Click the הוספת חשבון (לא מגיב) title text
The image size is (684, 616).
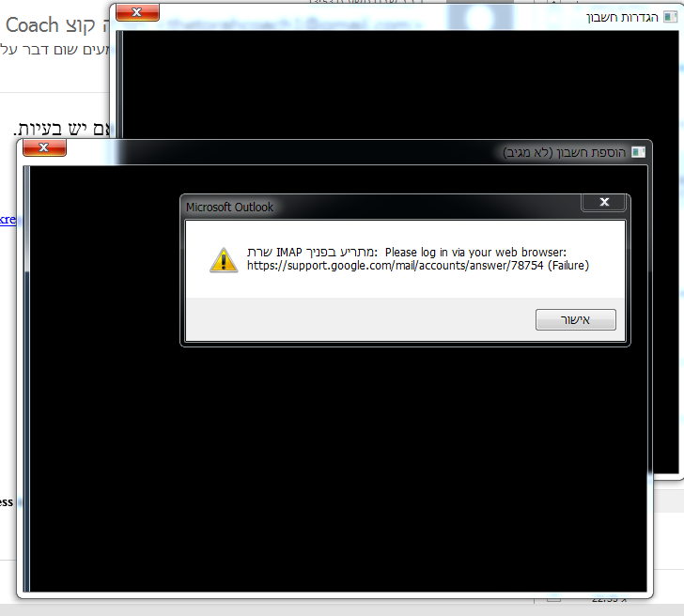tap(564, 152)
